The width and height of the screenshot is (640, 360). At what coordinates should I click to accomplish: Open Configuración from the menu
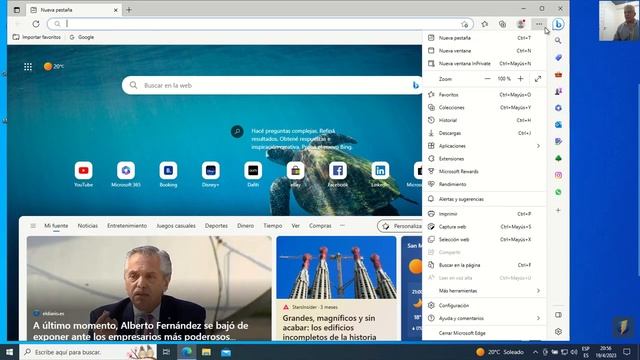coord(484,306)
